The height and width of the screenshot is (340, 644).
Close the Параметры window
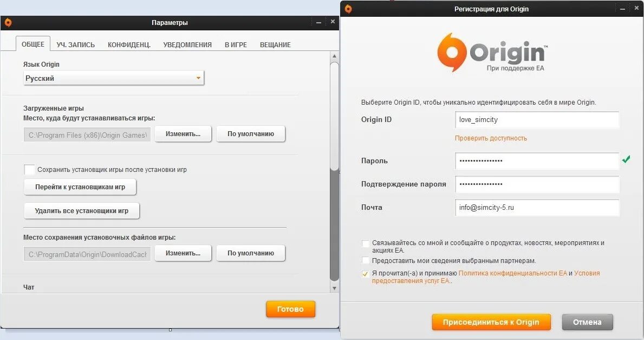(x=333, y=22)
